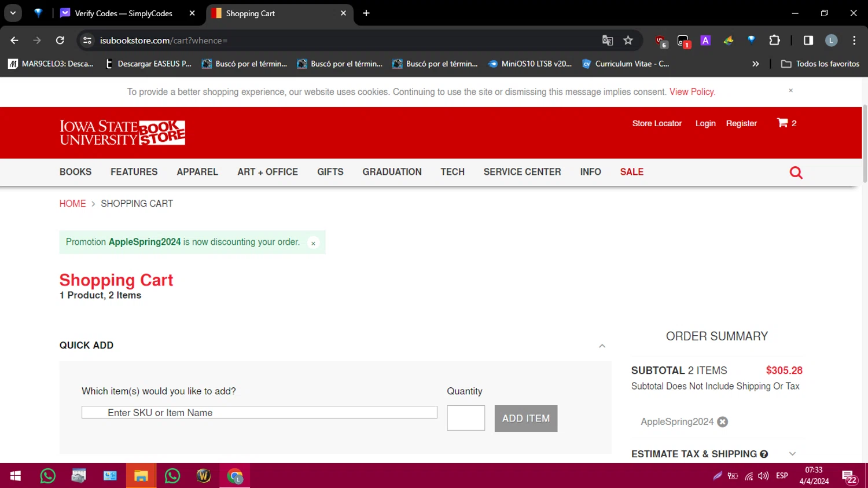The width and height of the screenshot is (868, 488).
Task: Toggle the browser side panel icon
Action: click(x=808, y=41)
